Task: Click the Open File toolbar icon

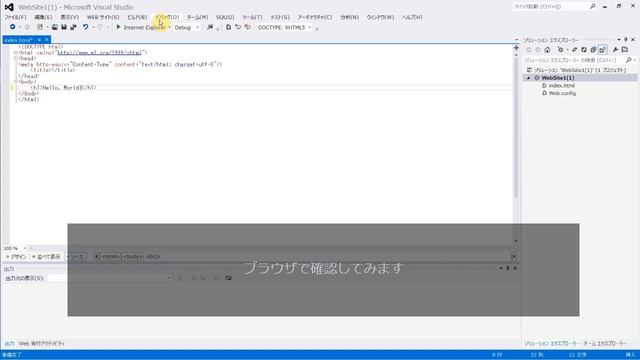Action: click(54, 27)
